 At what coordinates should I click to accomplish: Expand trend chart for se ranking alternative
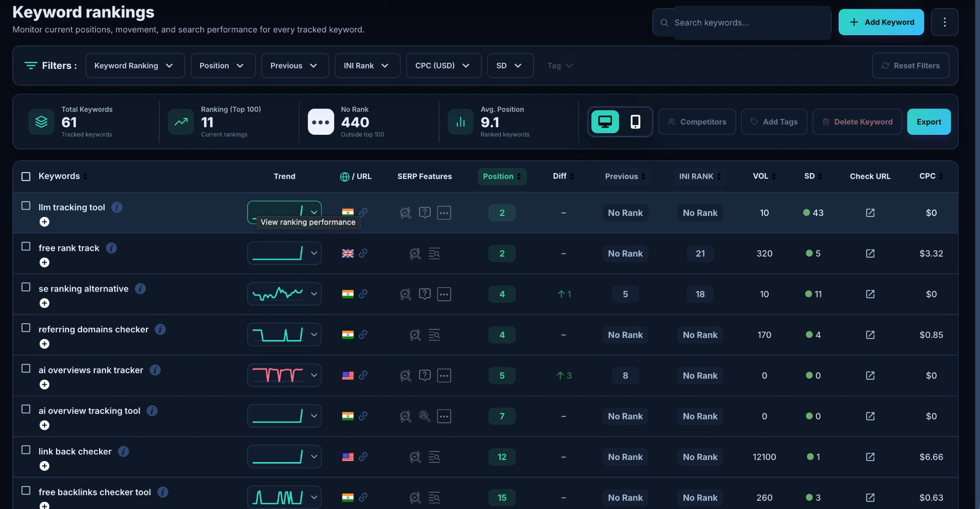[314, 294]
